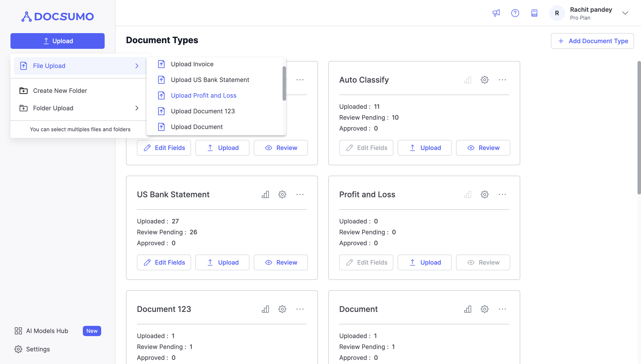Expand the user account dropdown arrow
This screenshot has width=641, height=364.
pyautogui.click(x=625, y=13)
